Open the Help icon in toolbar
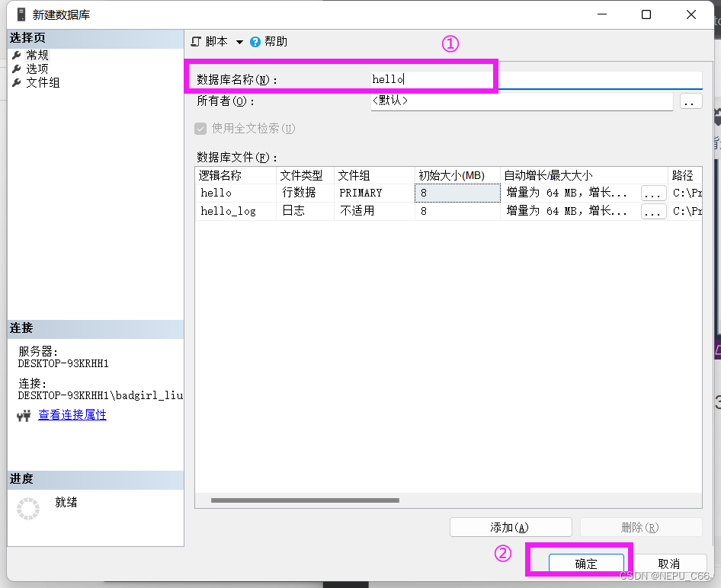This screenshot has height=588, width=721. point(255,42)
